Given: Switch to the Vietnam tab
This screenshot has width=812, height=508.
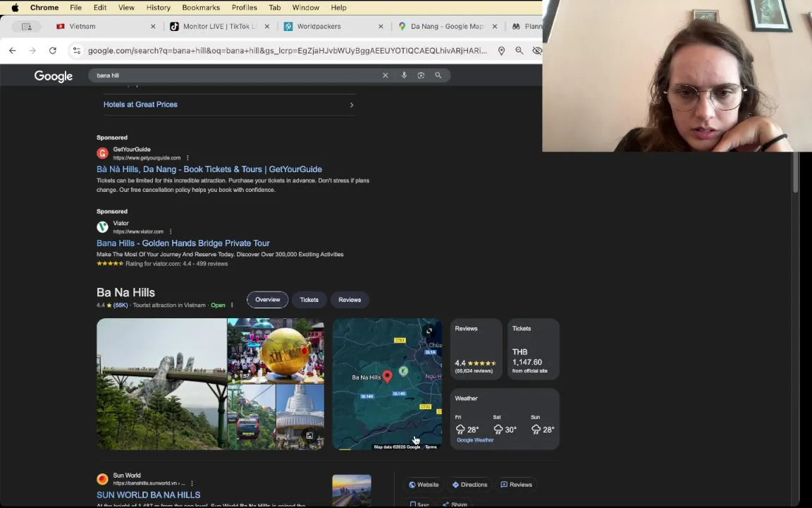Looking at the screenshot, I should (104, 26).
